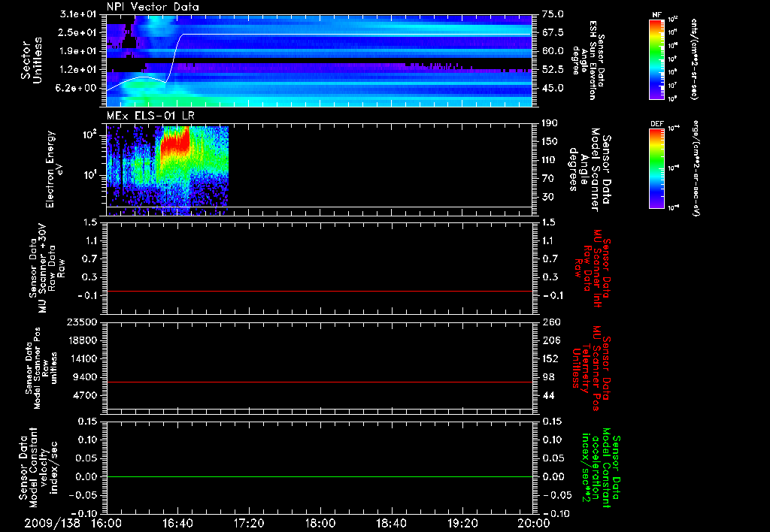Image resolution: width=770 pixels, height=532 pixels.
Task: Click the green flat line in velocity panel
Action: coord(320,476)
